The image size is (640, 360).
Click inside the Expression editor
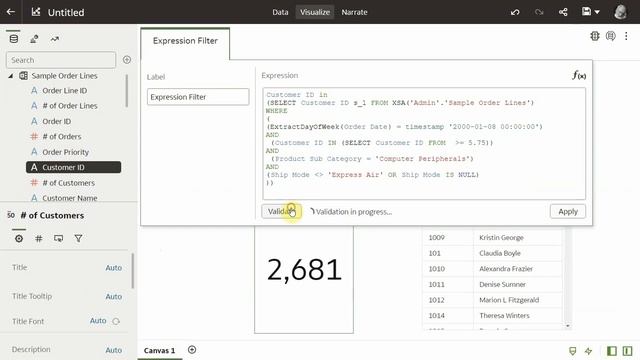(x=424, y=144)
